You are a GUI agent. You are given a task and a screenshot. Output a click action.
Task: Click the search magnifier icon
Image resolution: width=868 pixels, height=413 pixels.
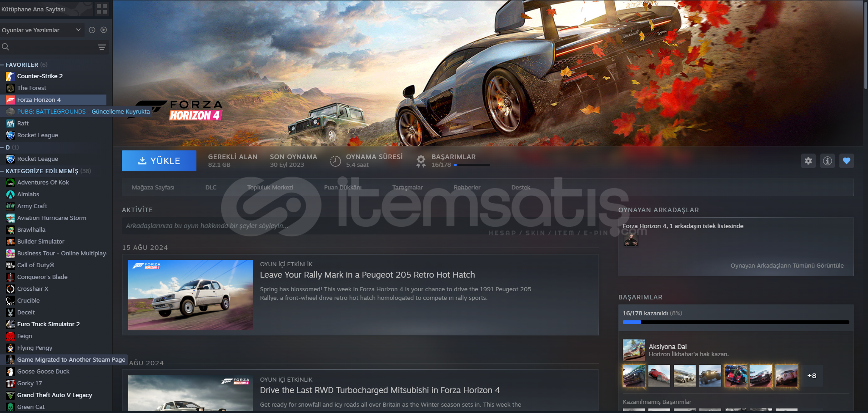coord(5,47)
